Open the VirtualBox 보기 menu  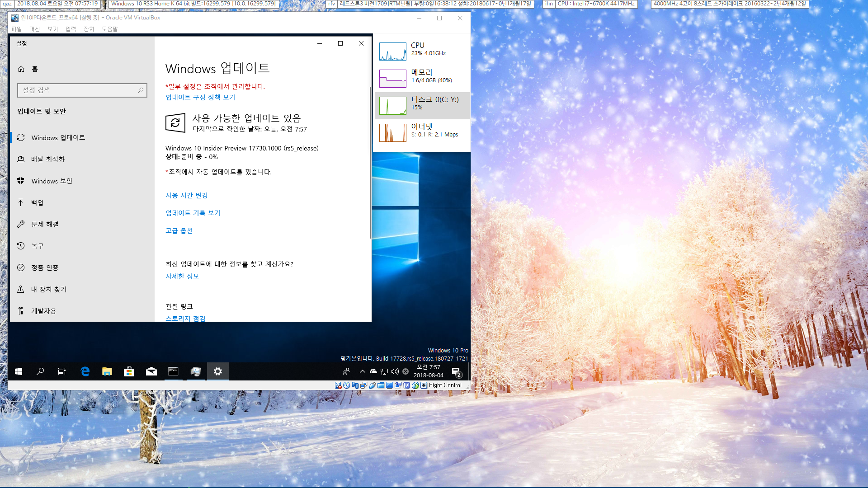(x=53, y=29)
